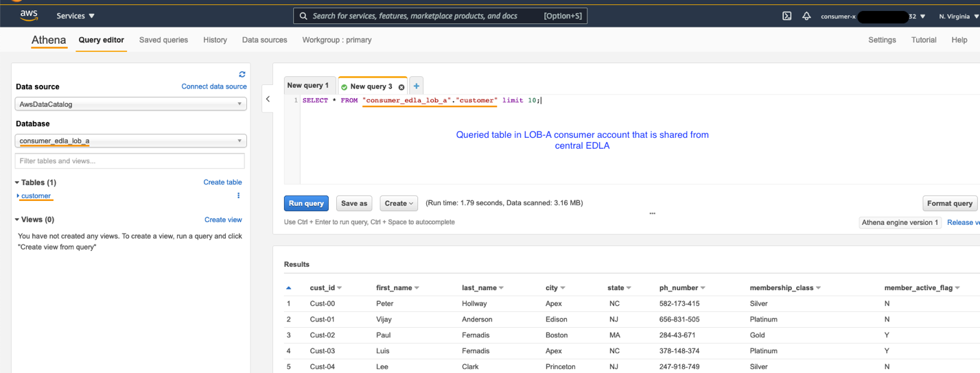Open the Data sources tab

[264, 40]
